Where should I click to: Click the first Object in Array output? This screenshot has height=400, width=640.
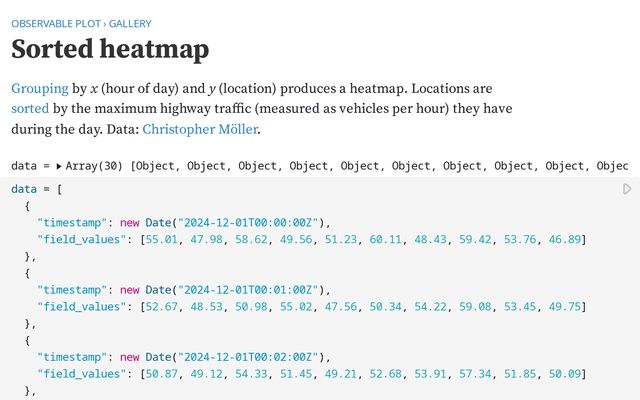(x=159, y=166)
